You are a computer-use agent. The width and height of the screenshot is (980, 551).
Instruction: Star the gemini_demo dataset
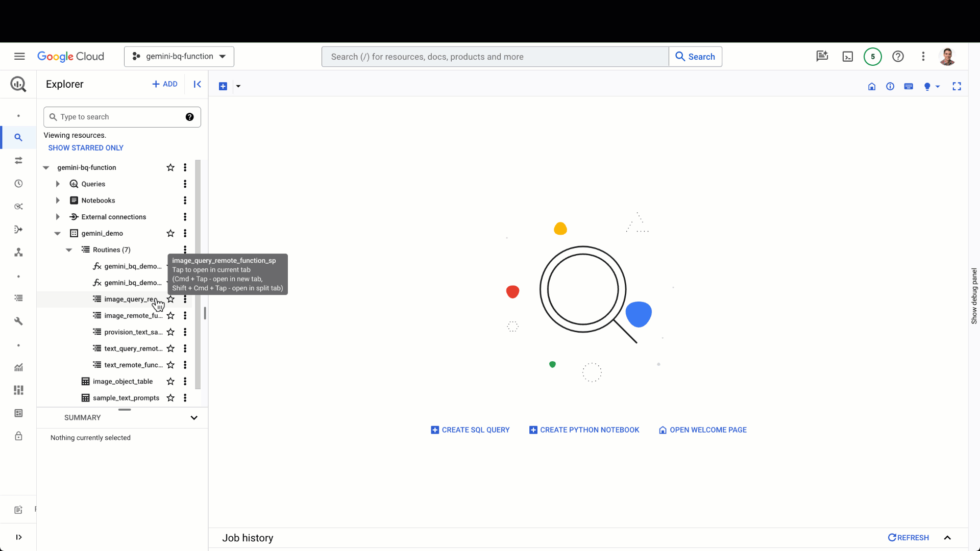coord(170,233)
